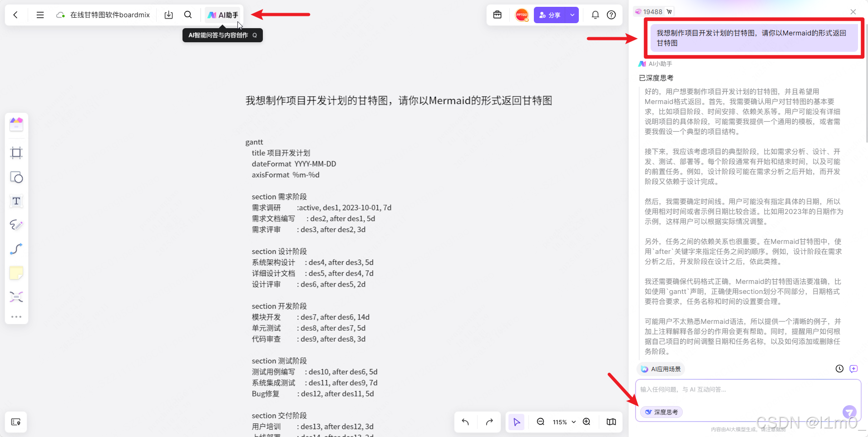The height and width of the screenshot is (437, 868).
Task: Click the 'dateFormat YYYY-MM-DD' line
Action: 294,164
